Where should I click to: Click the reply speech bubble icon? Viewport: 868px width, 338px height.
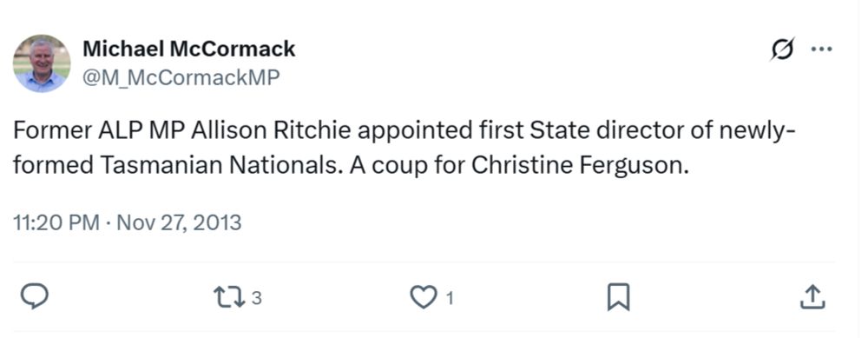point(35,297)
